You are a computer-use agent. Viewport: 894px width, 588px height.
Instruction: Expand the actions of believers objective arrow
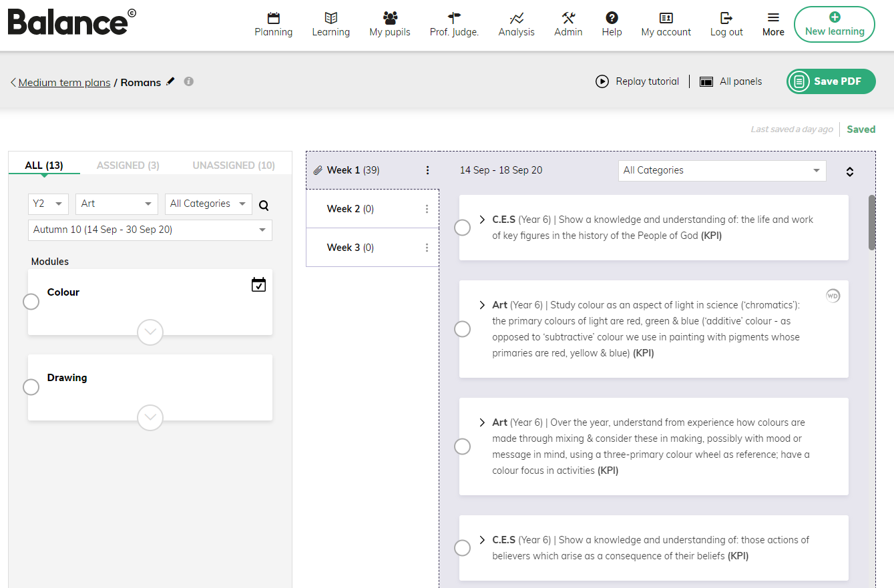482,540
